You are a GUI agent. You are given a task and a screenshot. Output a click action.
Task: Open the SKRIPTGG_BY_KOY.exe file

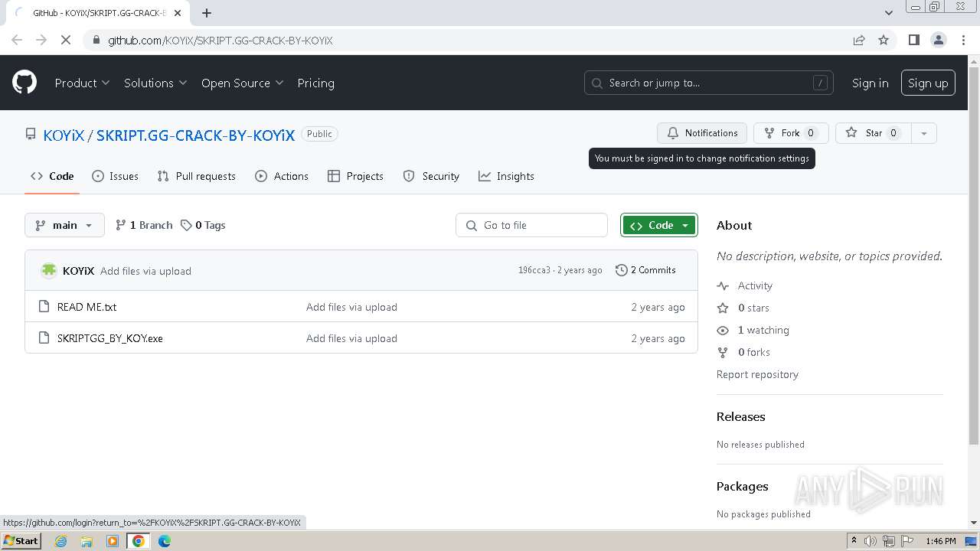tap(109, 338)
